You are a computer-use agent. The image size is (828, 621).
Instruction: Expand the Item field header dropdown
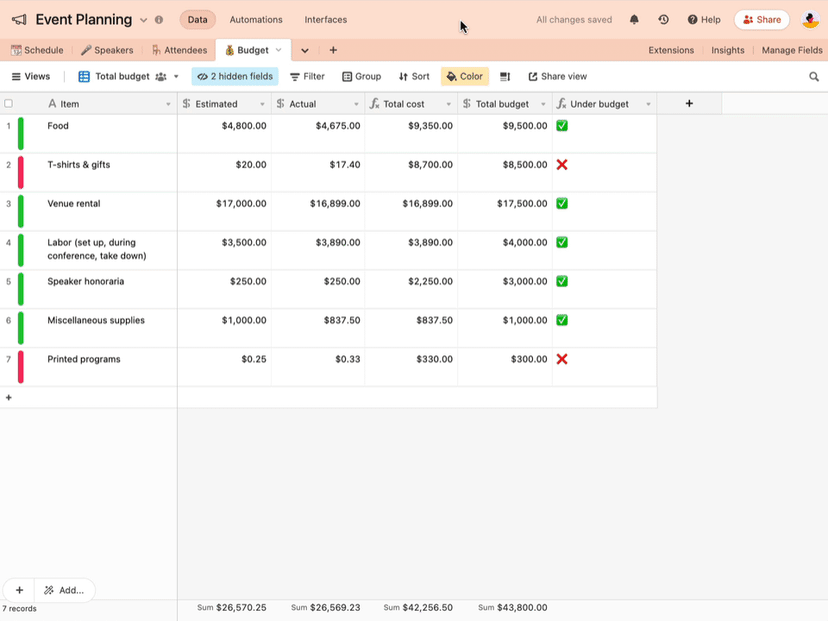click(168, 103)
